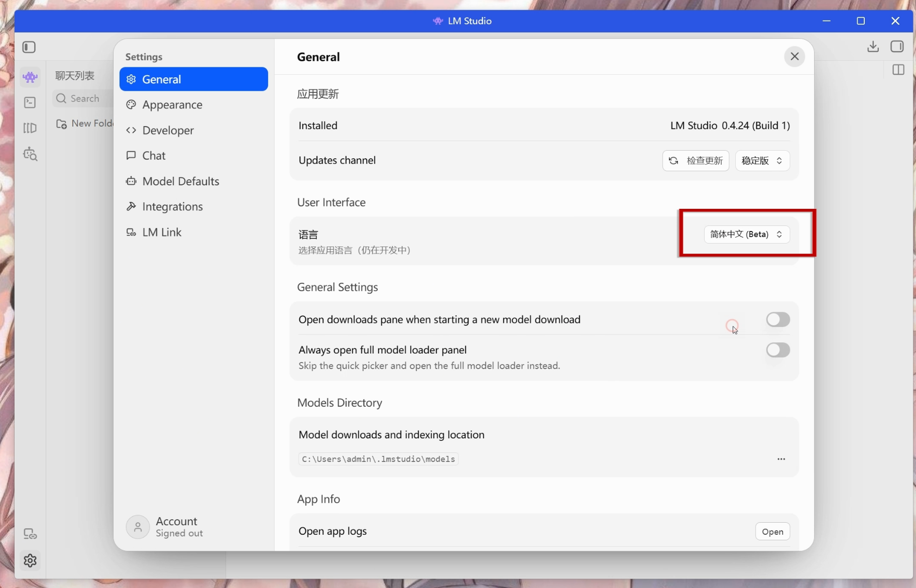
Task: Toggle Always open full model loader panel
Action: coord(778,350)
